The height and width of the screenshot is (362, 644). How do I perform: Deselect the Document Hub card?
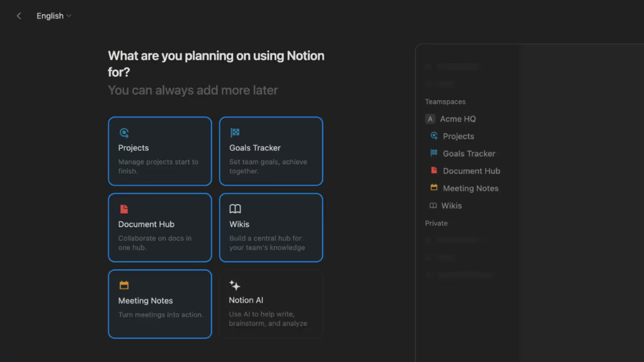pyautogui.click(x=160, y=228)
